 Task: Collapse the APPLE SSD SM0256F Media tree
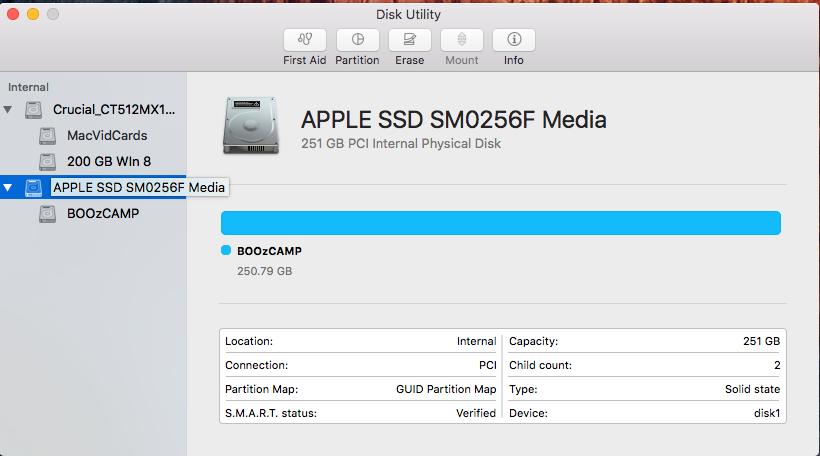point(8,187)
